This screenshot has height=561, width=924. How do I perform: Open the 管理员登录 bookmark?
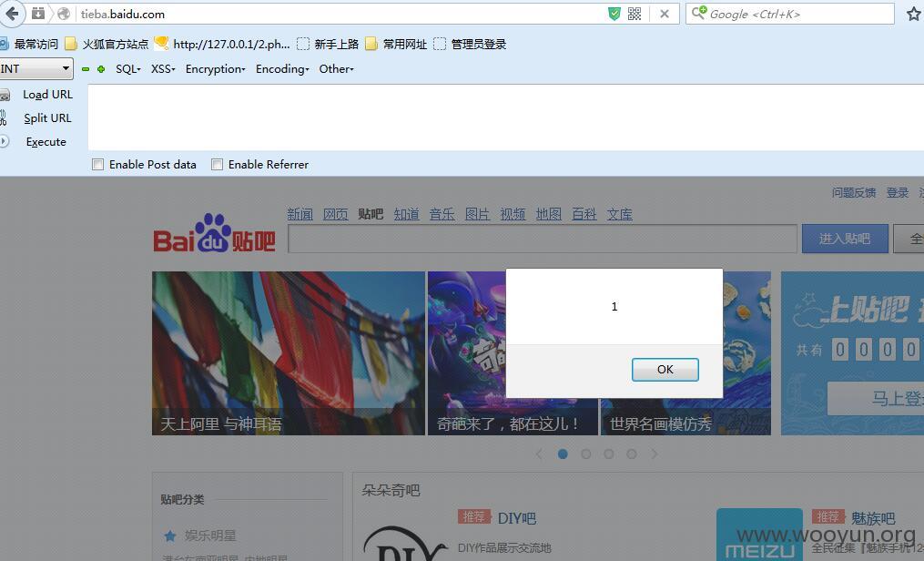point(470,45)
